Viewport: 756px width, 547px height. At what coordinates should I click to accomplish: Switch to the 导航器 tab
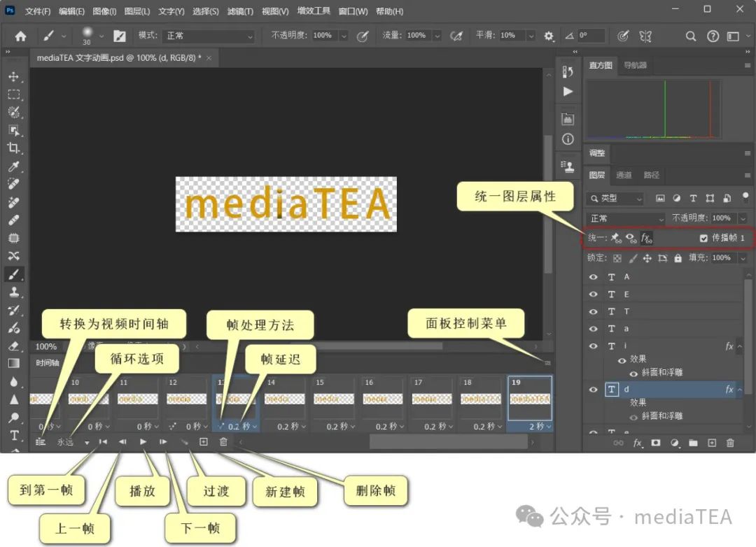click(x=636, y=65)
